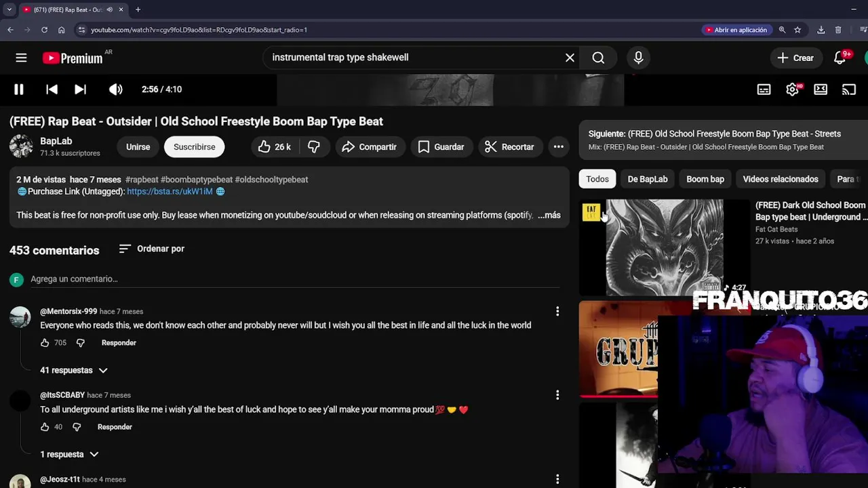Image resolution: width=868 pixels, height=488 pixels.
Task: Click the Unirse membership button
Action: point(138,147)
